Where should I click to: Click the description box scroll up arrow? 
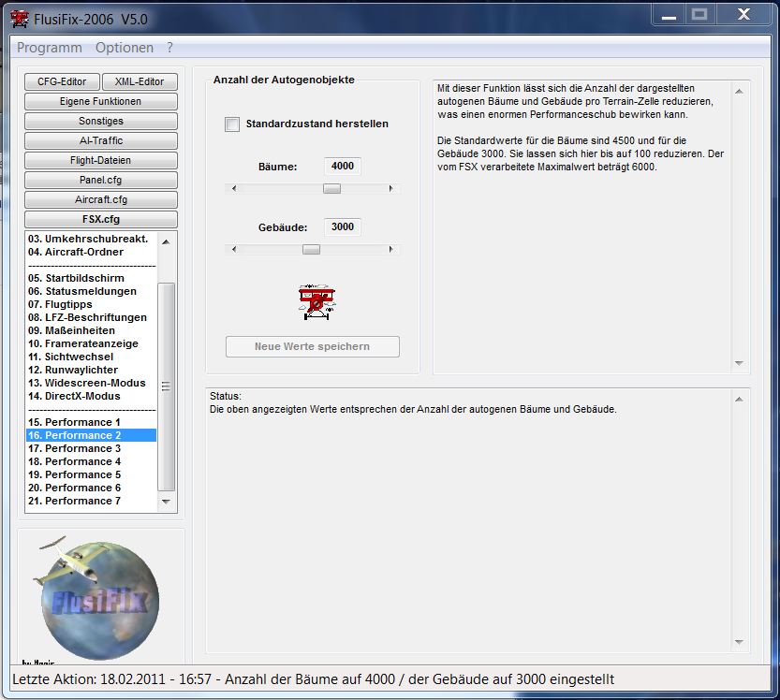pos(739,92)
